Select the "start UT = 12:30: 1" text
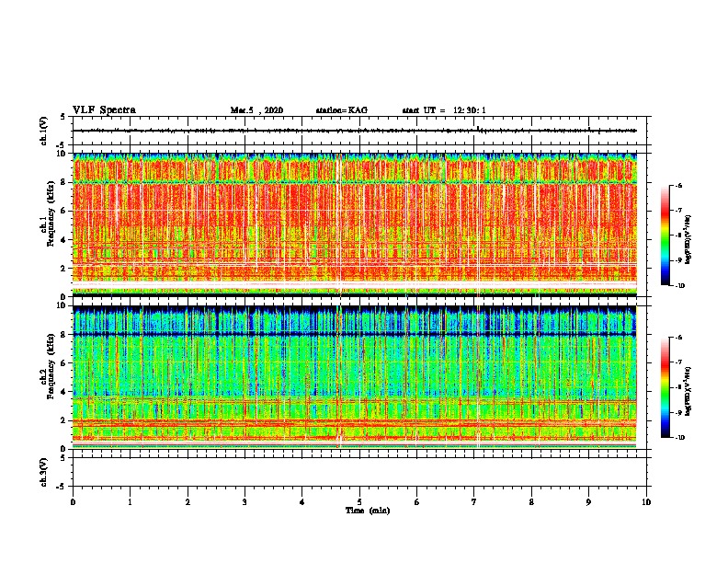 click(x=444, y=110)
